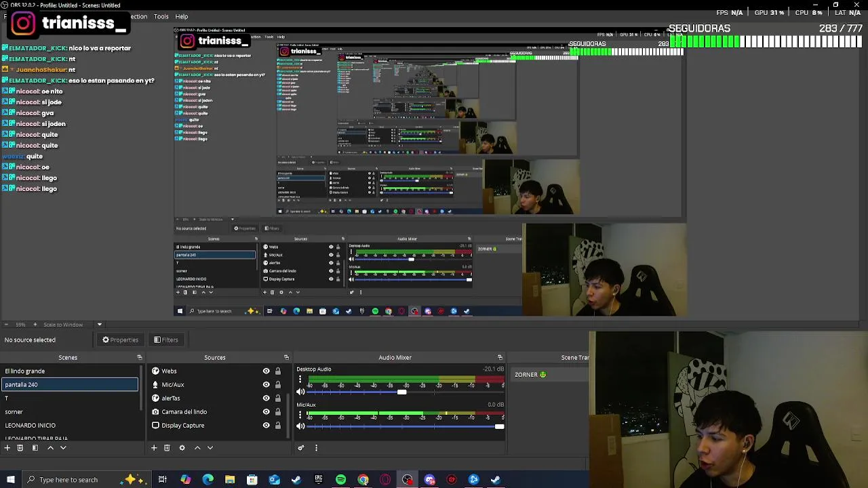Open Mic/Aux options three-dot menu
This screenshot has width=868, height=488.
tap(300, 415)
